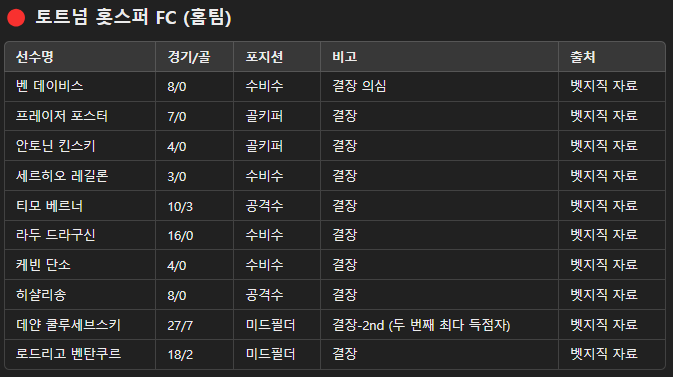Click the 토트넘 홋스퍼 FC (홈팀) heading

coord(133,18)
